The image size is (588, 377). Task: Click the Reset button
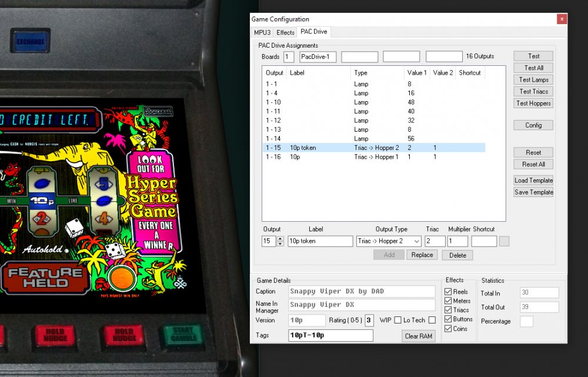(x=533, y=152)
